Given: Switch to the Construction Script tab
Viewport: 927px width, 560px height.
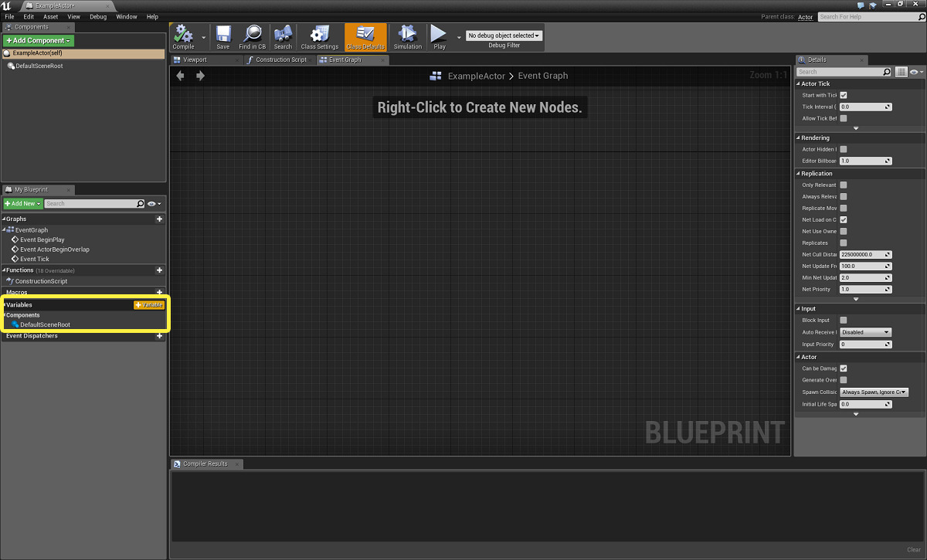Looking at the screenshot, I should [277, 59].
